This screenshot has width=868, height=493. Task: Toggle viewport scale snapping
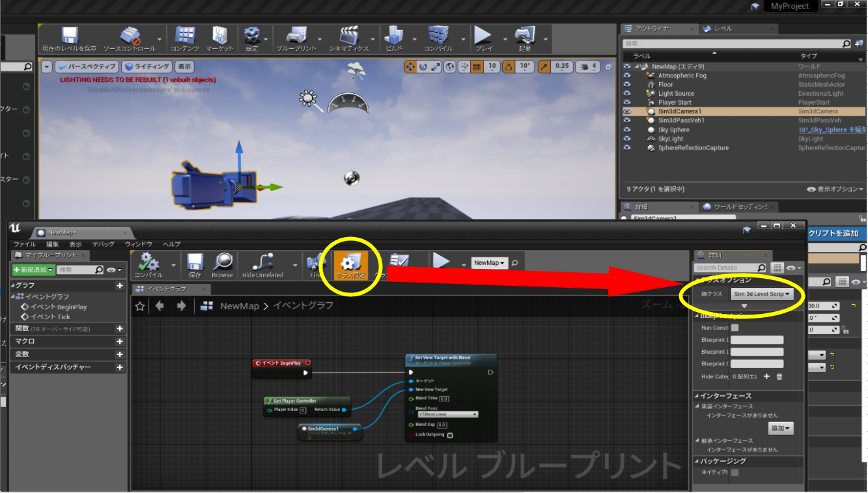click(544, 66)
